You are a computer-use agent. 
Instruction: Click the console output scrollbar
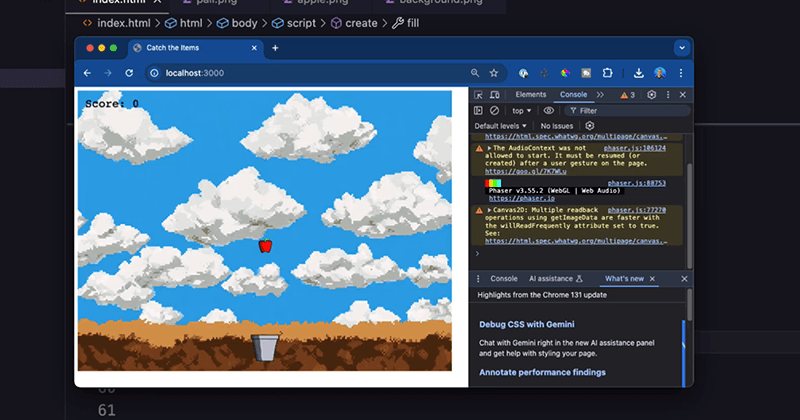(x=690, y=214)
